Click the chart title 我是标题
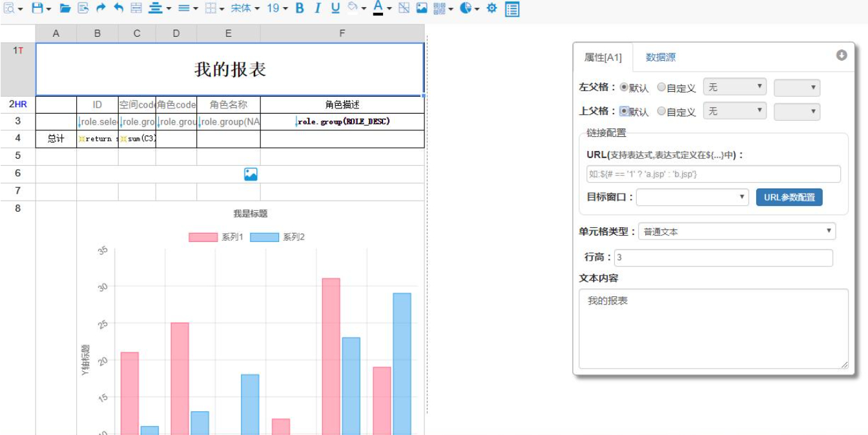The image size is (868, 435). 251,214
